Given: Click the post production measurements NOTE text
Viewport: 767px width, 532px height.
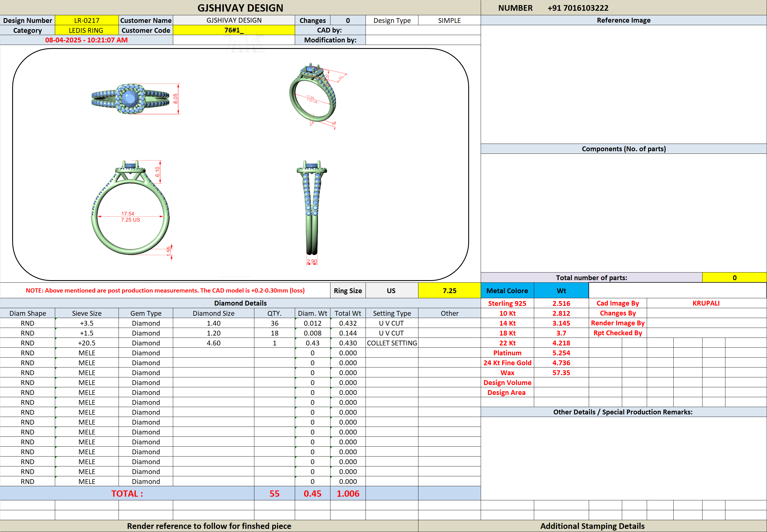Looking at the screenshot, I should coord(165,291).
